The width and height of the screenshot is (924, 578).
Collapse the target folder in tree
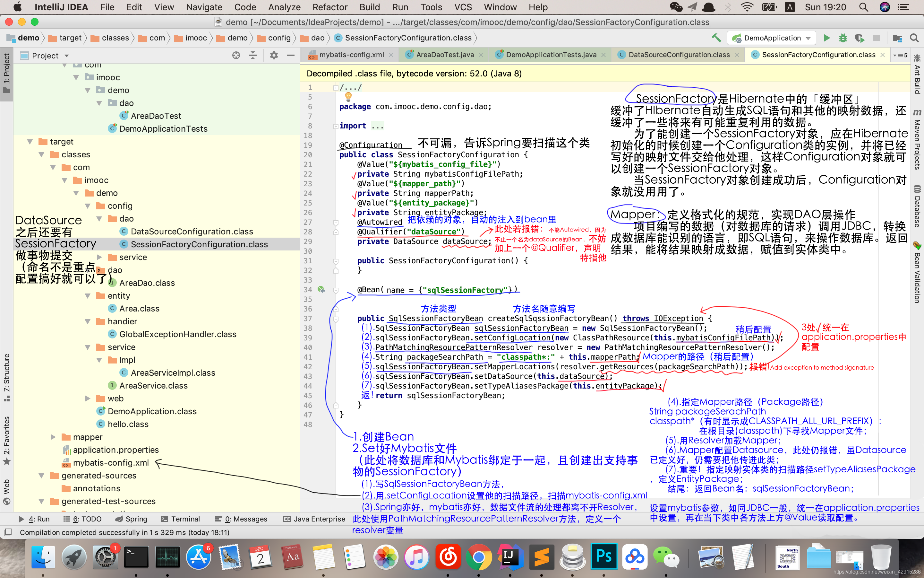[x=30, y=142]
